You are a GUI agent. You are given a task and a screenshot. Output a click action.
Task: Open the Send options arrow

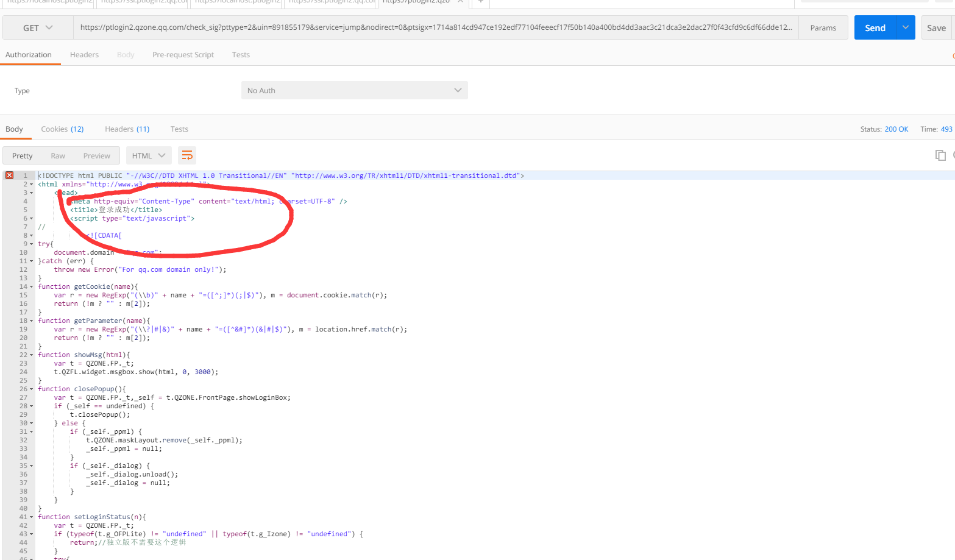point(906,28)
